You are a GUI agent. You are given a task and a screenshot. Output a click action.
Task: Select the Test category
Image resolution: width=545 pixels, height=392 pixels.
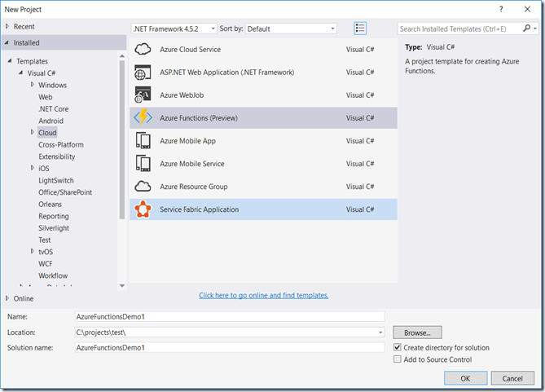click(45, 240)
